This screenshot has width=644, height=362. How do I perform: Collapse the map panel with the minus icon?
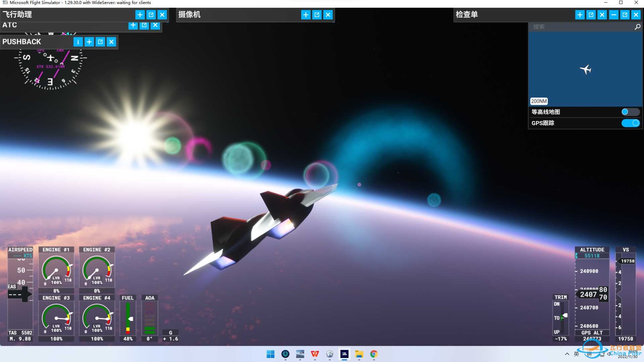point(613,15)
